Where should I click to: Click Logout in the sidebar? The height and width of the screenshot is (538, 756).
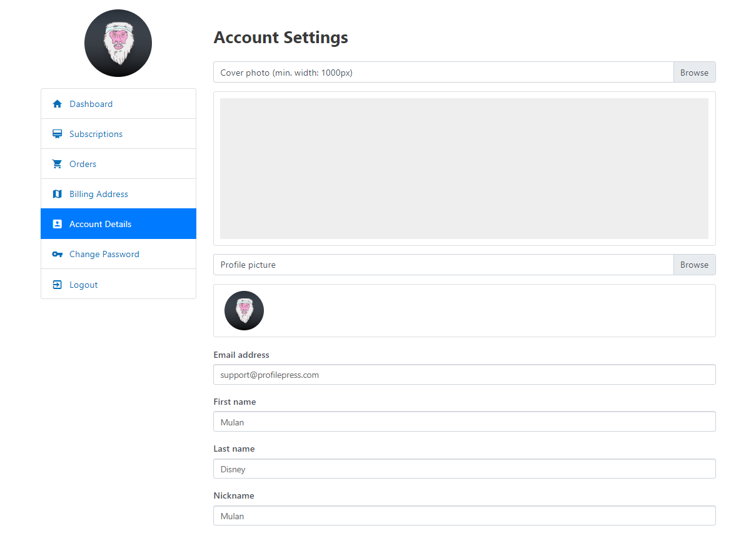(118, 284)
